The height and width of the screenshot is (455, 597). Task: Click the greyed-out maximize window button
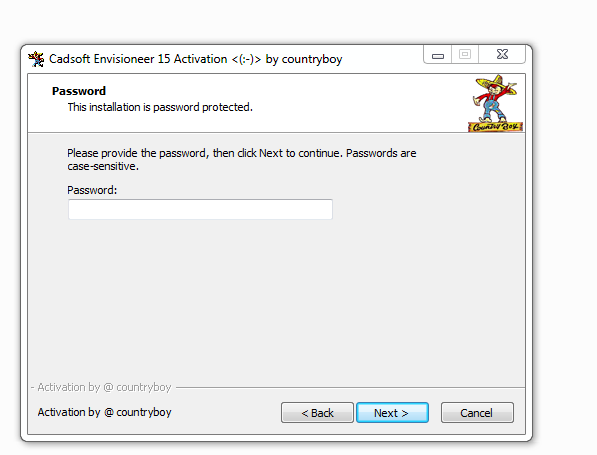(x=465, y=54)
